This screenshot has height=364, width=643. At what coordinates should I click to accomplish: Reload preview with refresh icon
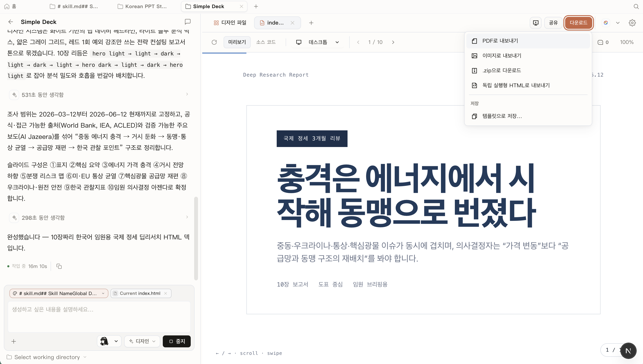click(214, 42)
